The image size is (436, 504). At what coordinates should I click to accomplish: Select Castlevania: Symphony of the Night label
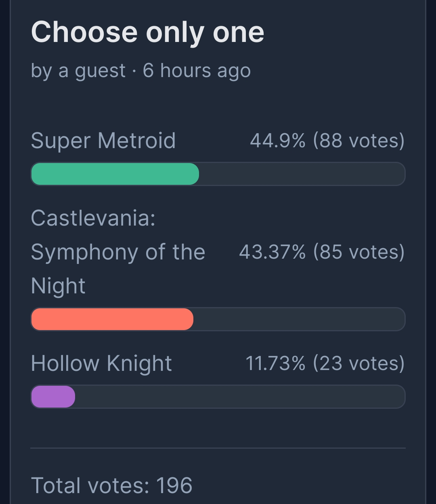(x=118, y=252)
